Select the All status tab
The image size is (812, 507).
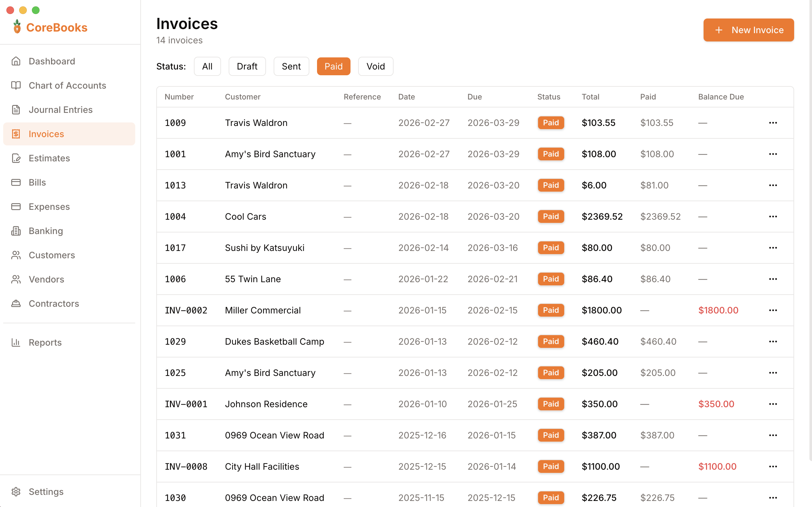tap(207, 66)
